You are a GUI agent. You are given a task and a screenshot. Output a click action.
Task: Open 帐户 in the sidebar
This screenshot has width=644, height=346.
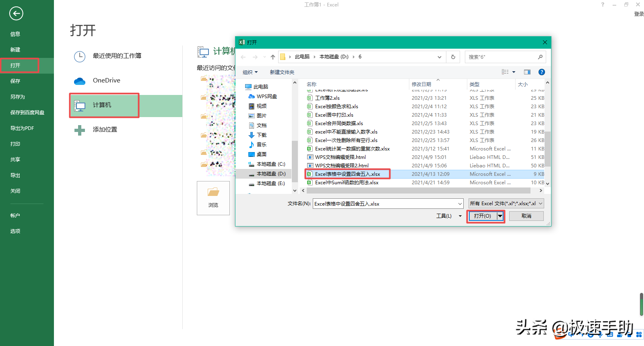click(15, 216)
